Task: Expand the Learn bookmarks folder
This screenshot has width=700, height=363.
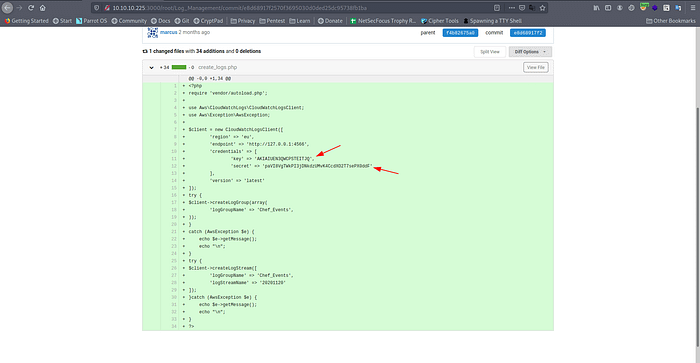Action: point(300,21)
